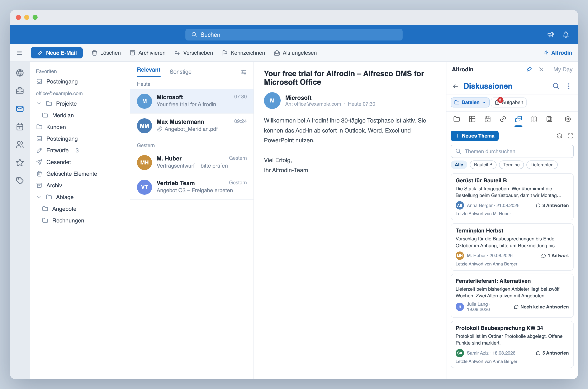Image resolution: width=588 pixels, height=389 pixels.
Task: Open the tag icon in the left rail
Action: point(20,180)
